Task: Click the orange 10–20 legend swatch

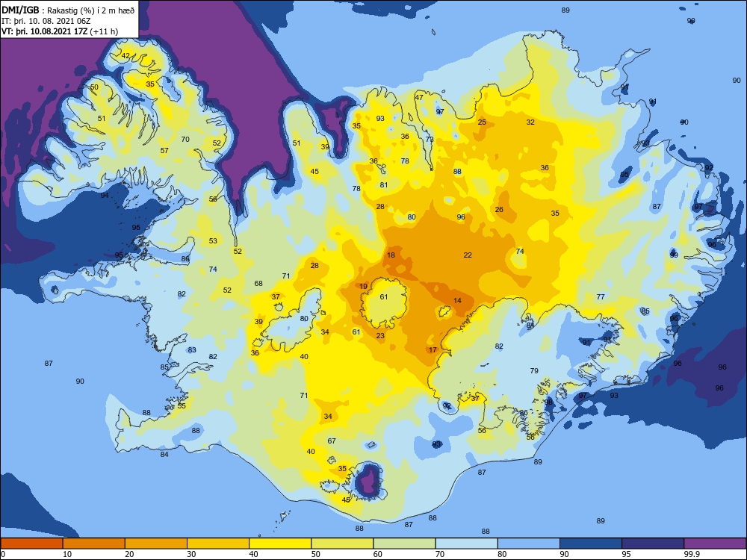Action: point(94,544)
